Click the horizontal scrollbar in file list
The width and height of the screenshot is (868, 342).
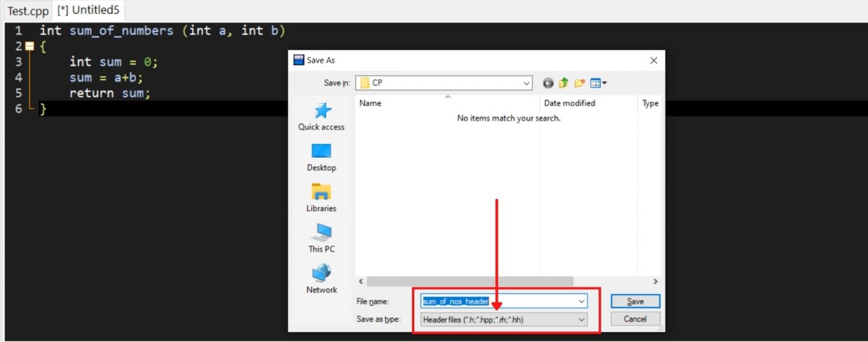470,281
